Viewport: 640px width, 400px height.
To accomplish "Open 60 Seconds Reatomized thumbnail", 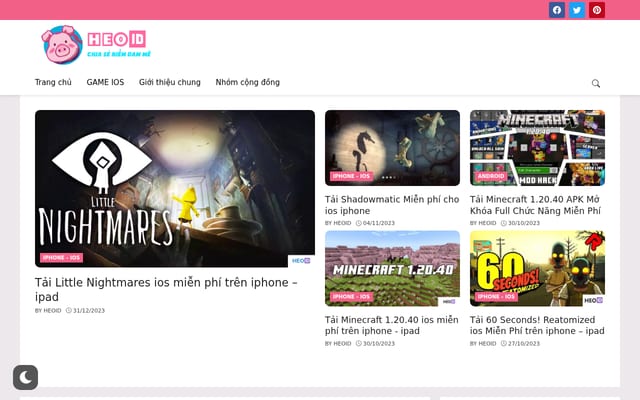I will click(537, 268).
